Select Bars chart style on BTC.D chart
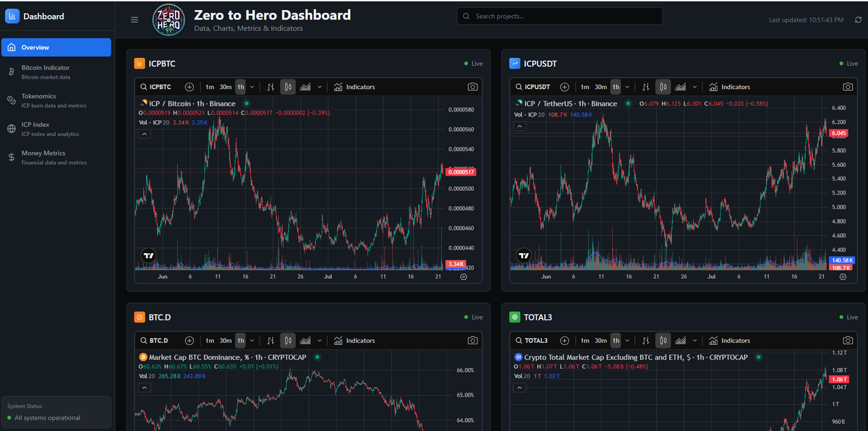 pyautogui.click(x=271, y=341)
